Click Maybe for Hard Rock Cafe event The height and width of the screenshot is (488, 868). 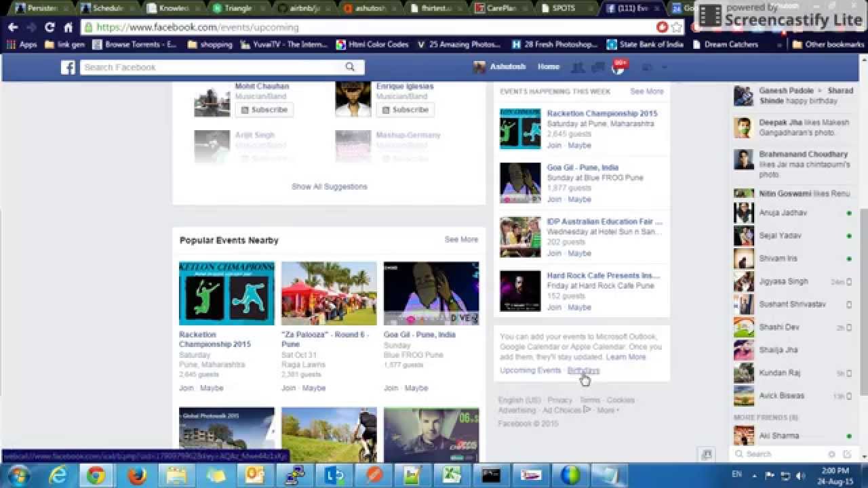click(579, 307)
